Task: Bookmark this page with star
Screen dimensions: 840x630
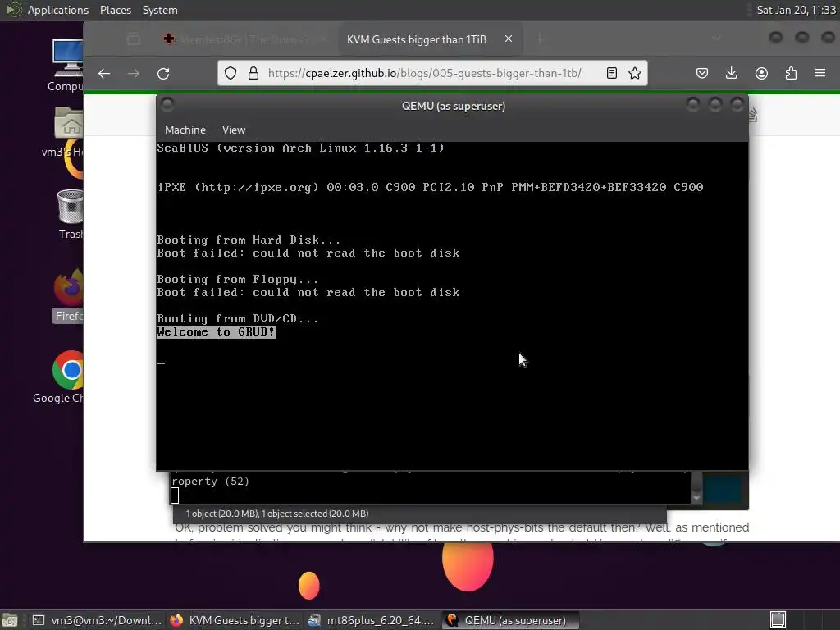Action: [635, 73]
